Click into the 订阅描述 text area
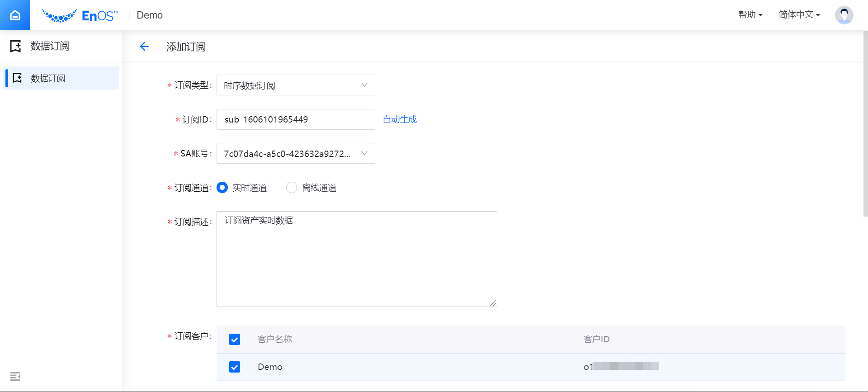Viewport: 868px width, 392px height. (357, 259)
